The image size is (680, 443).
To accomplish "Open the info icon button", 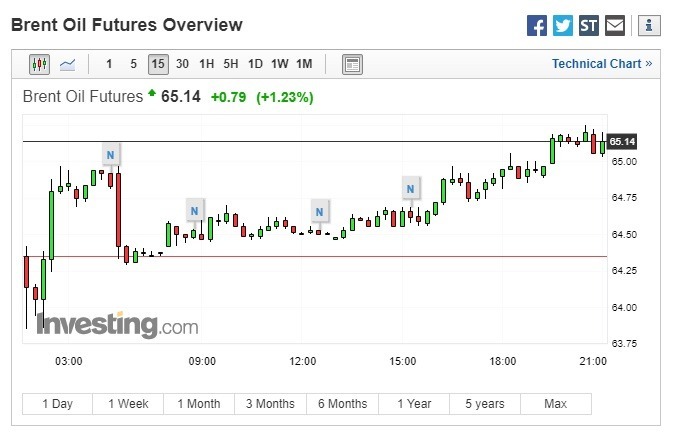I will coord(649,26).
